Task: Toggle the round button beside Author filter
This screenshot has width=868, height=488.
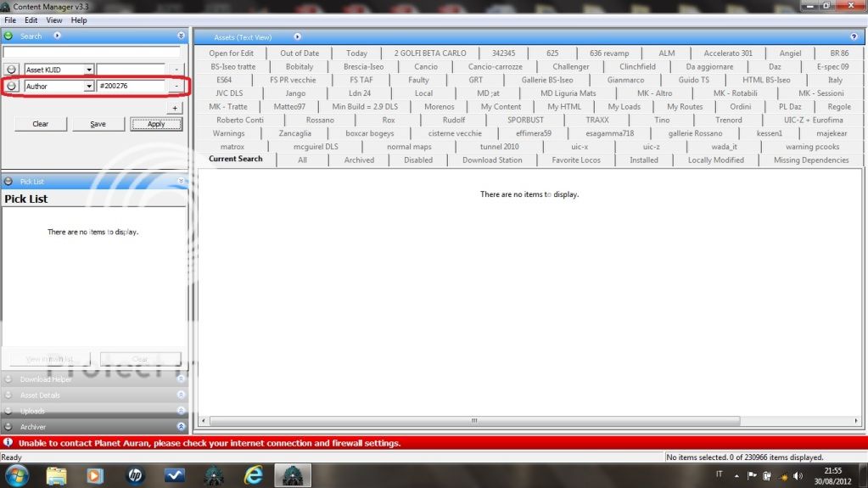Action: point(11,87)
